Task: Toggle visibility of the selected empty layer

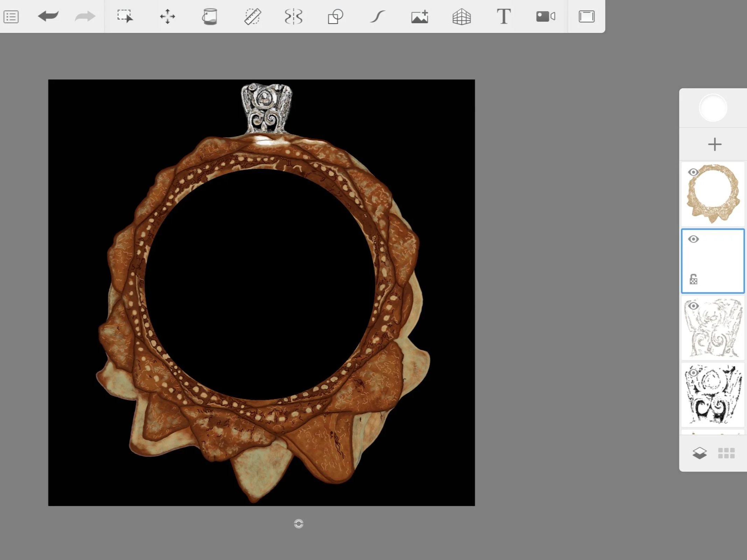Action: [693, 239]
